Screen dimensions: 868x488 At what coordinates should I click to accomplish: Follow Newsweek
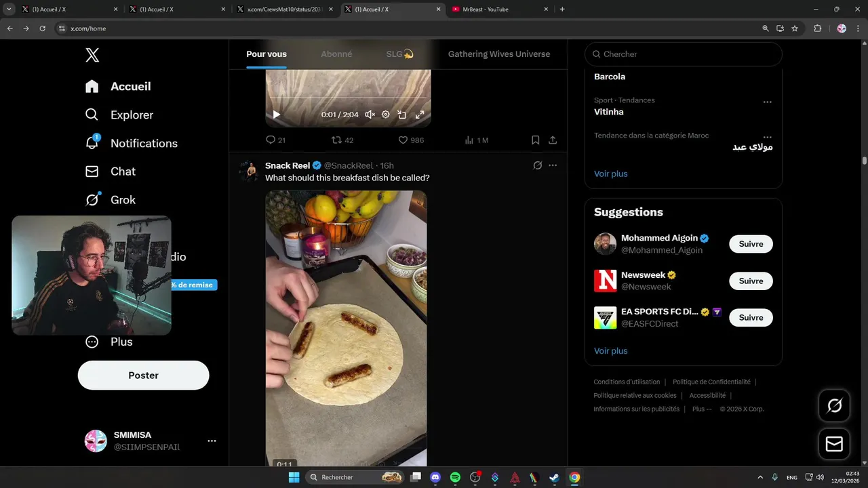(751, 281)
